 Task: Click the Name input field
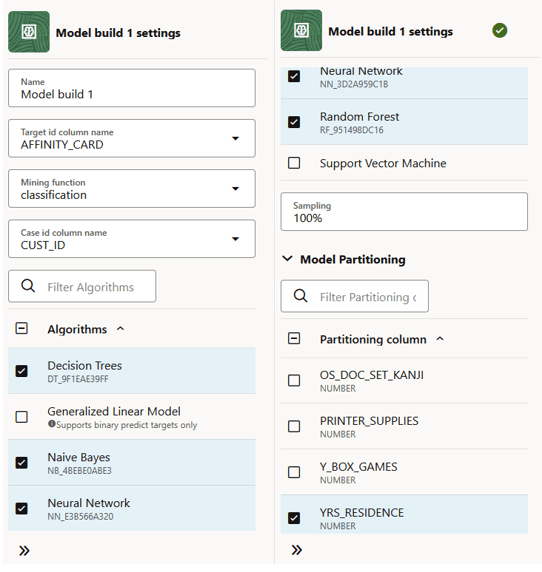coord(132,88)
